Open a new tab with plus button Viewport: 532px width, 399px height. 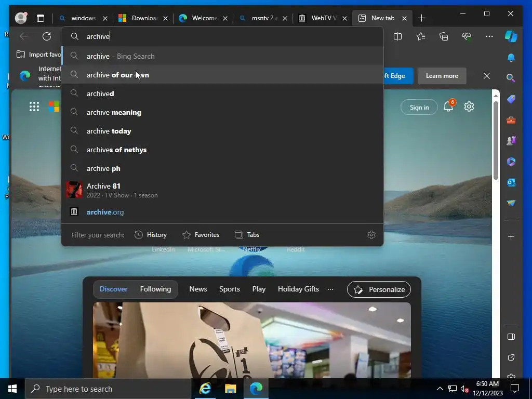point(421,18)
